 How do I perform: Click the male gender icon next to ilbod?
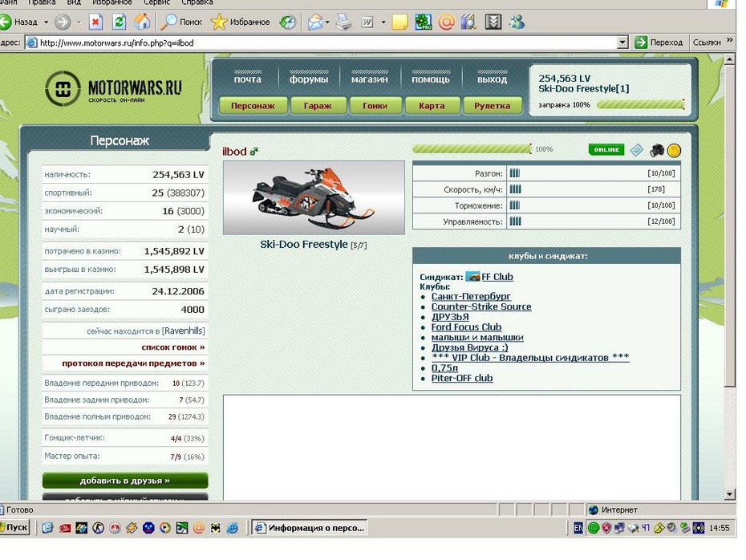[x=254, y=152]
